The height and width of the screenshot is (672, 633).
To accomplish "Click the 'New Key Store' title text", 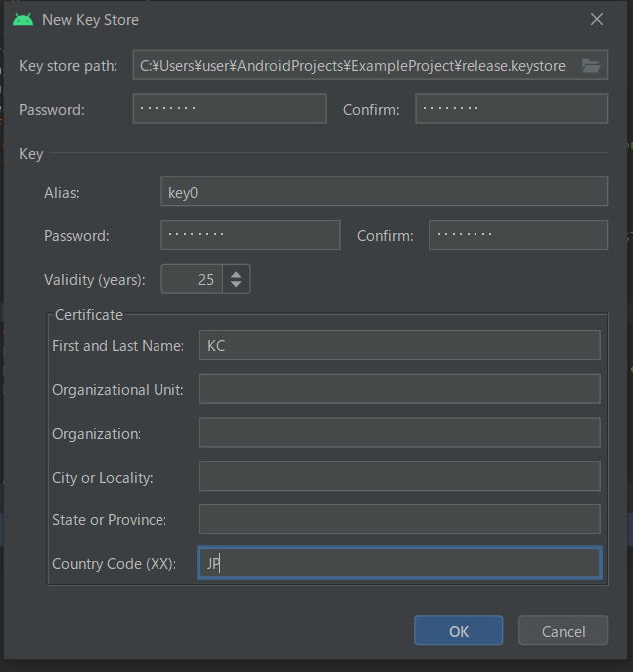I will point(90,20).
